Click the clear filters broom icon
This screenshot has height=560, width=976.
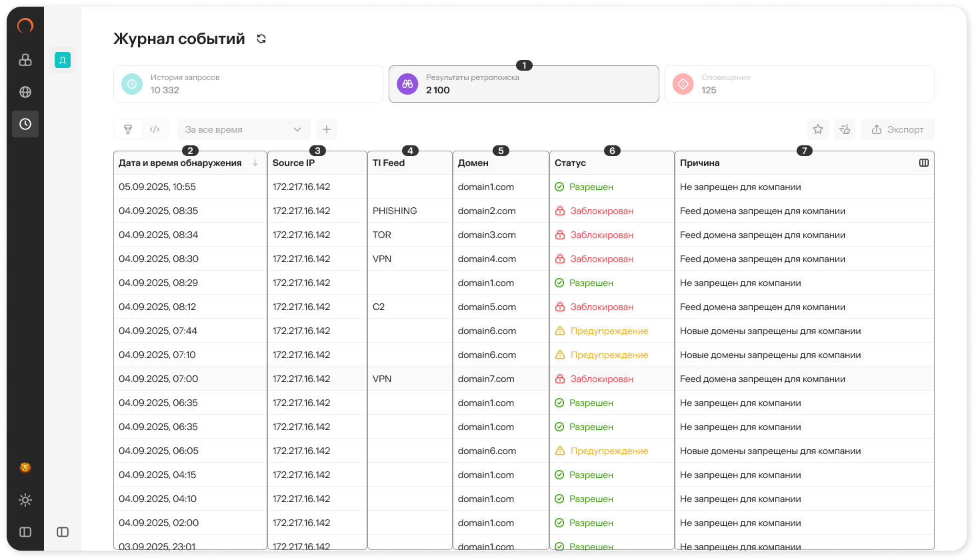tap(845, 129)
